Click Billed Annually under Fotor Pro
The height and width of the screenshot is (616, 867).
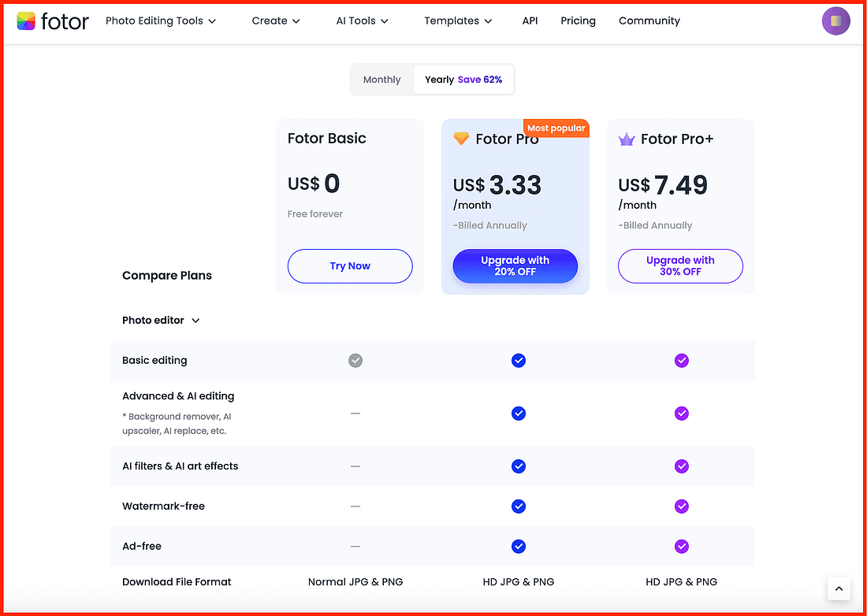pyautogui.click(x=490, y=225)
